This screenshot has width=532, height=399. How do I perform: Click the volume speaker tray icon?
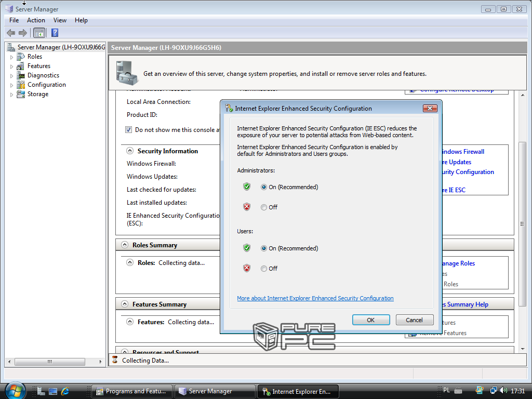(503, 391)
